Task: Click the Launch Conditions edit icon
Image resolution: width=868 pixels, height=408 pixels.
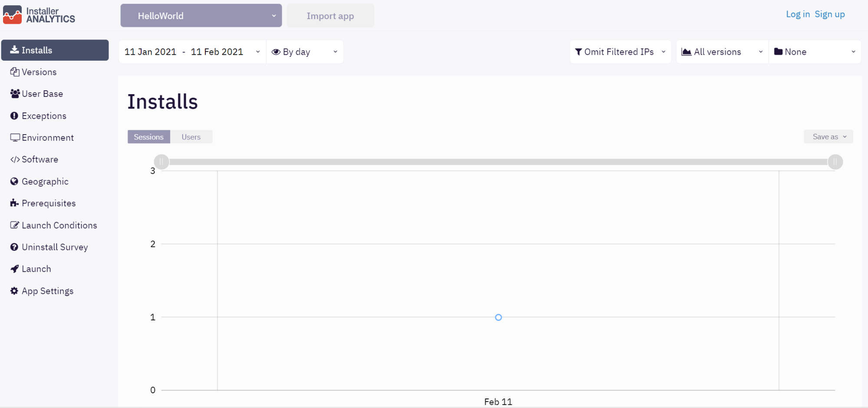Action: [x=15, y=225]
